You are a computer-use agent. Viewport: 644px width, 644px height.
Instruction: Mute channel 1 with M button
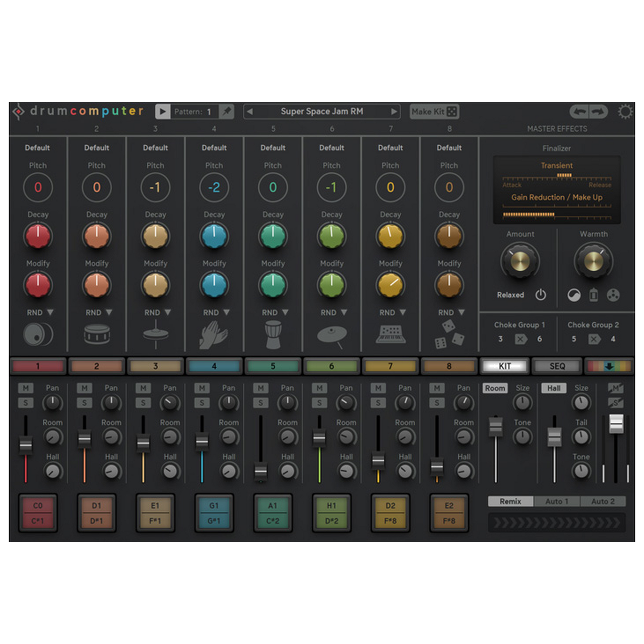tap(26, 388)
